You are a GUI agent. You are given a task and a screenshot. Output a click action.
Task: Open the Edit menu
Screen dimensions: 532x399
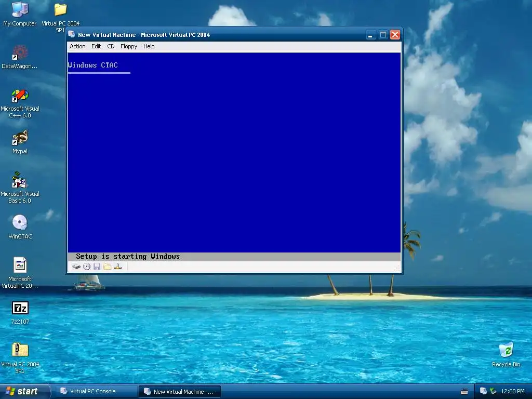[x=96, y=46]
